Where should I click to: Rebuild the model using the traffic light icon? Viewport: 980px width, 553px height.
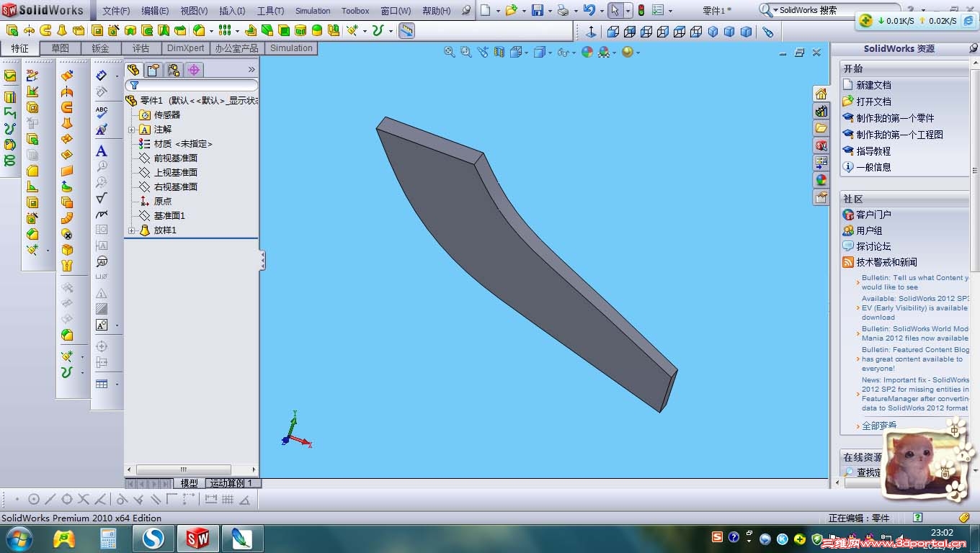click(641, 11)
